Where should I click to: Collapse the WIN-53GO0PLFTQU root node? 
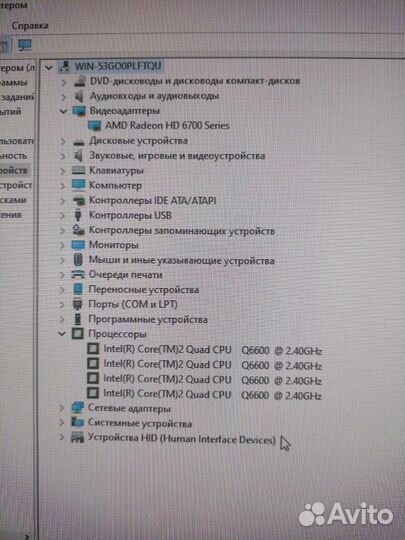click(49, 68)
